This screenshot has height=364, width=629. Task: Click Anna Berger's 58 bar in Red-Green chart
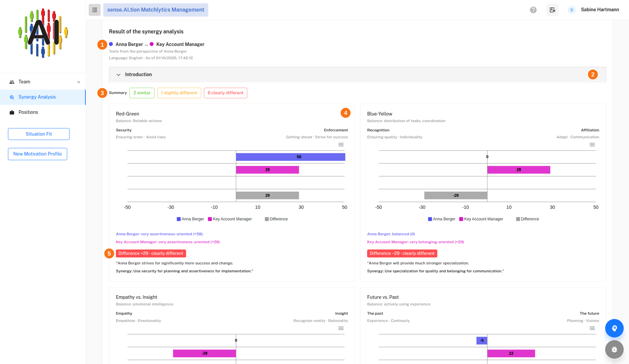pos(291,157)
